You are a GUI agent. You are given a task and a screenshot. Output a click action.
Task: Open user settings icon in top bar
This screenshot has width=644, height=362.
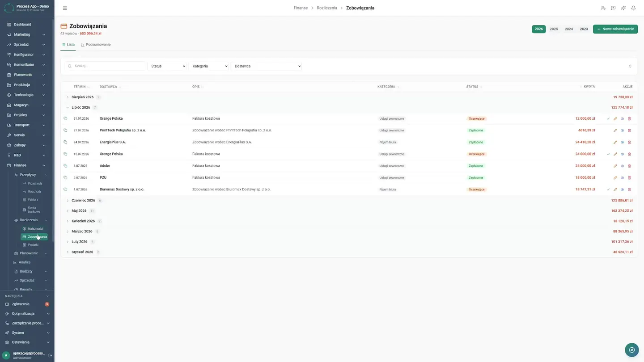pos(603,8)
